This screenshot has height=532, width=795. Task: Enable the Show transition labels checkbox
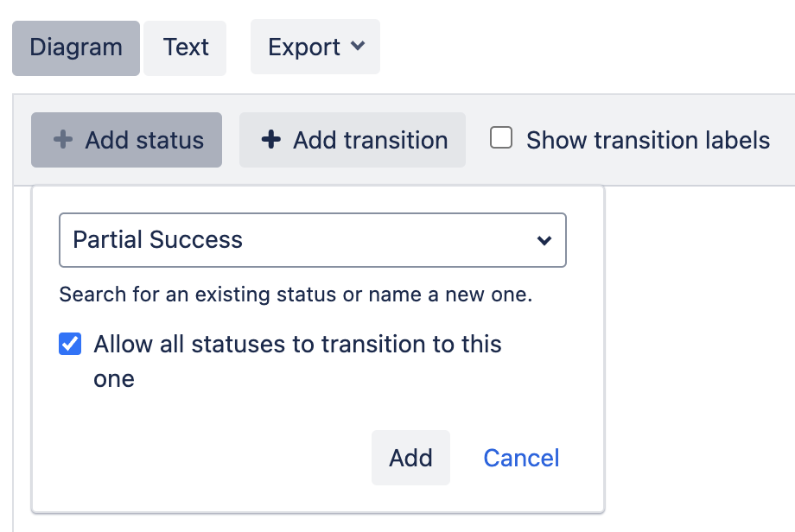click(501, 138)
